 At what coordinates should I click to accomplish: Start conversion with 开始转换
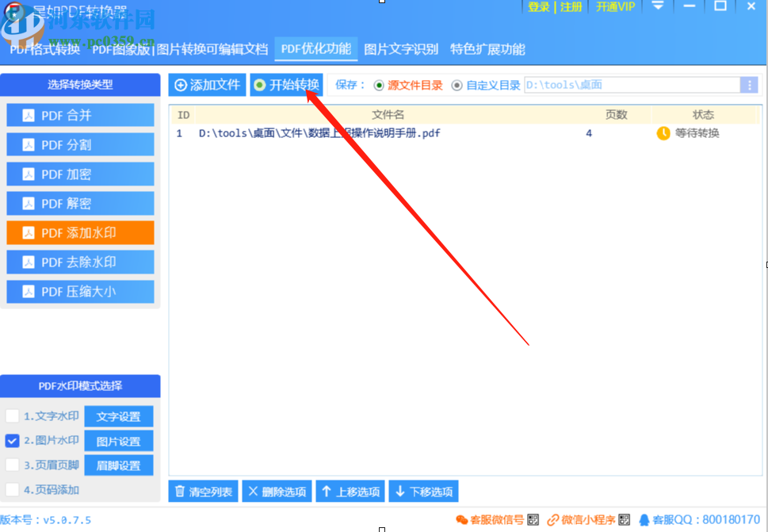(286, 84)
